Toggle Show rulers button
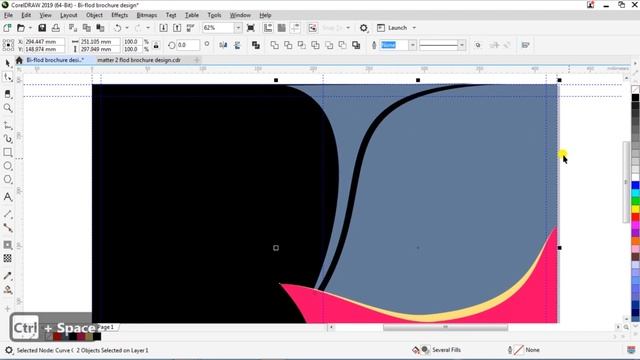Viewport: 640px width, 360px height. (x=268, y=28)
